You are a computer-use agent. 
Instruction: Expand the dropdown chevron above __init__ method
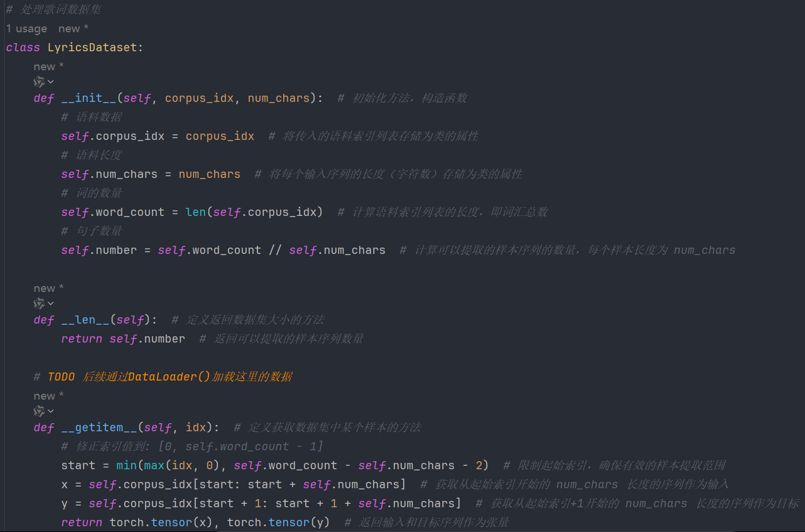(x=51, y=82)
